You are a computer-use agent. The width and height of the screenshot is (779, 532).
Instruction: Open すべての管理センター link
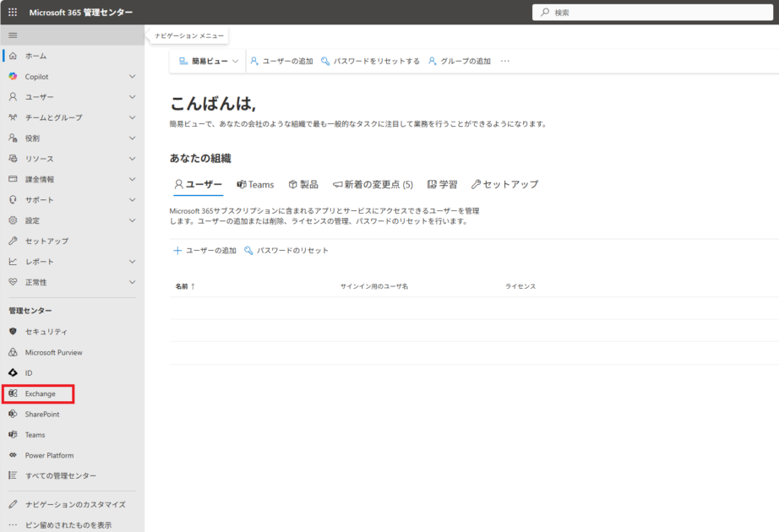[x=61, y=475]
